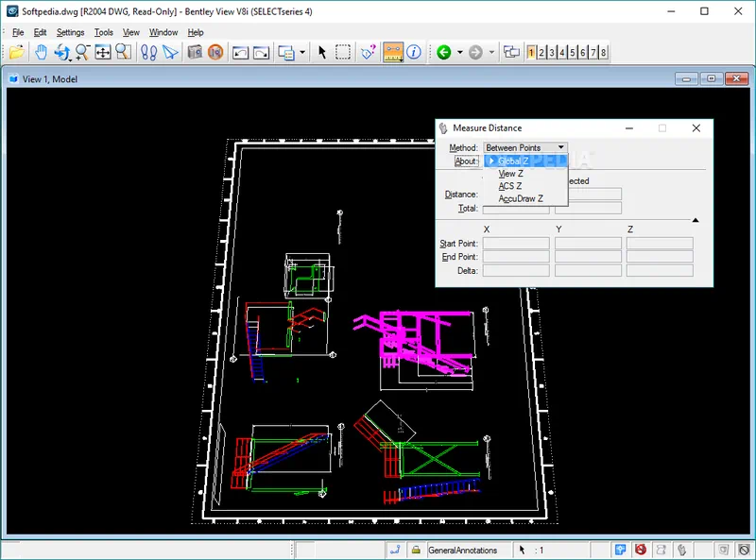Close the Measure Distance dialog
This screenshot has height=560, width=756.
tap(696, 128)
